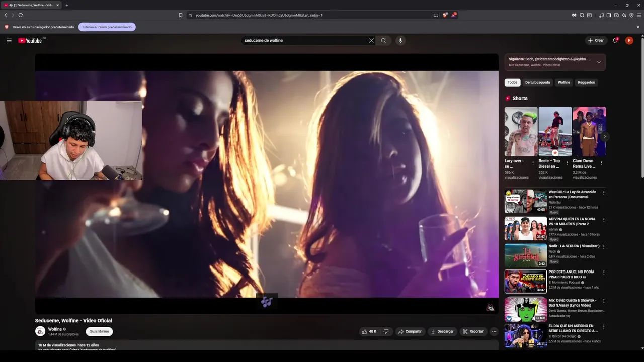Viewport: 644px width, 362px height.
Task: Click the Descargar download button
Action: coord(442,331)
